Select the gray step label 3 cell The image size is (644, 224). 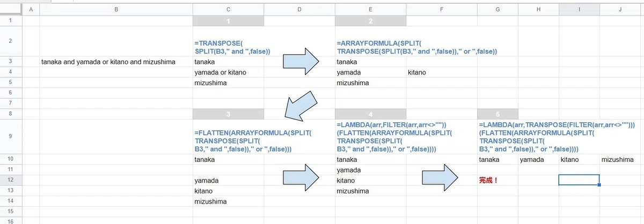tap(228, 114)
